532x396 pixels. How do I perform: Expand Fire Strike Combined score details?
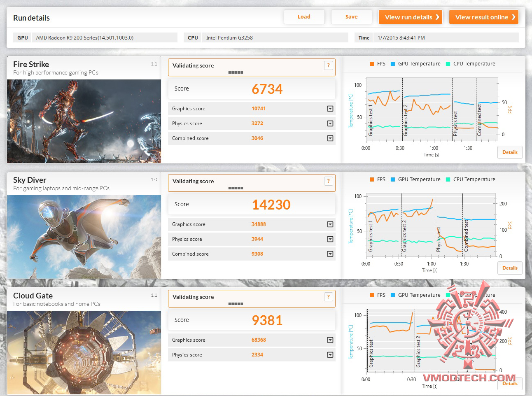click(x=330, y=138)
